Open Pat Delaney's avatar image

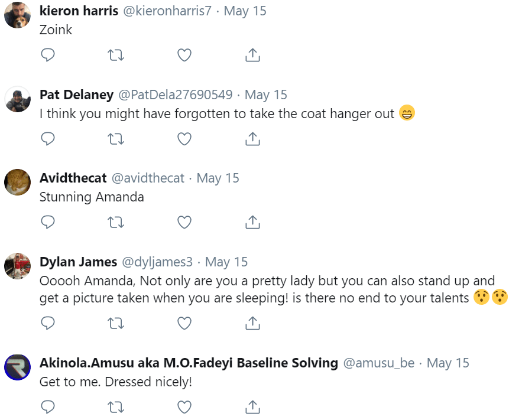(x=18, y=99)
